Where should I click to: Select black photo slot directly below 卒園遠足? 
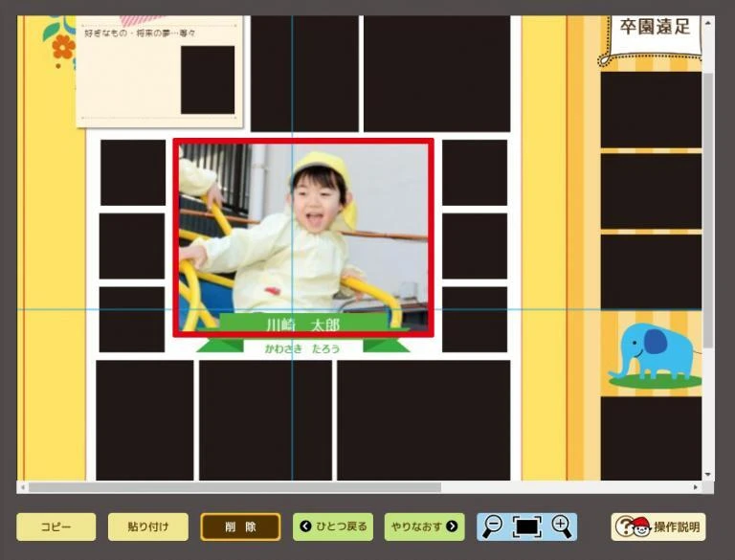point(651,110)
